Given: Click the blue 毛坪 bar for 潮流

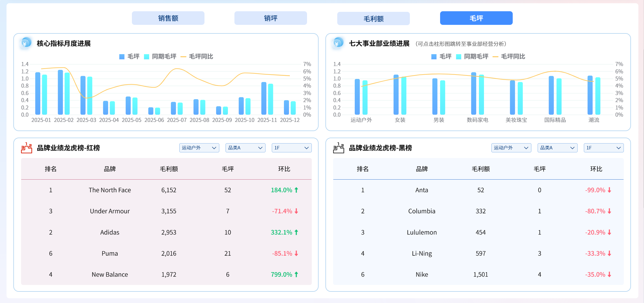Looking at the screenshot, I should (590, 95).
